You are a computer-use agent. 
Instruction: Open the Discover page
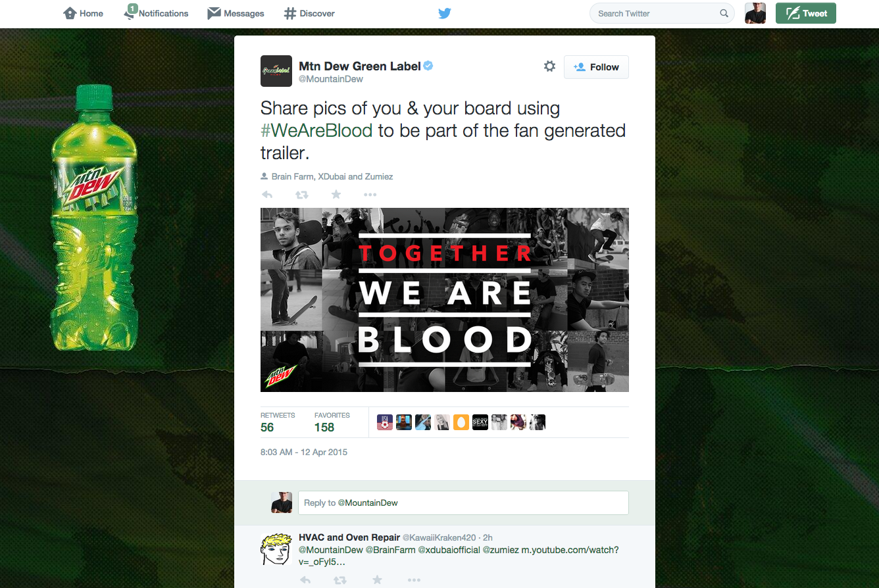[x=309, y=13]
